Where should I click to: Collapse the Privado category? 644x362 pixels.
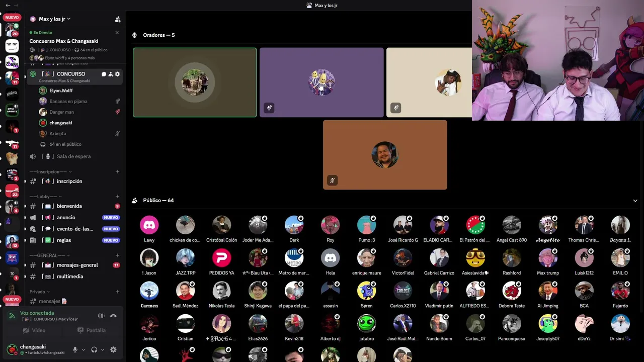point(39,292)
